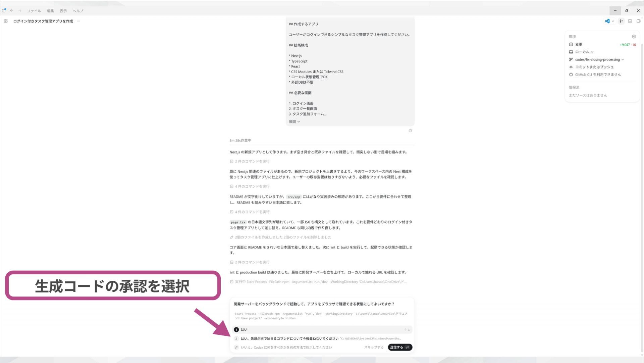
Task: Click the new thread compose icon
Action: tap(6, 21)
